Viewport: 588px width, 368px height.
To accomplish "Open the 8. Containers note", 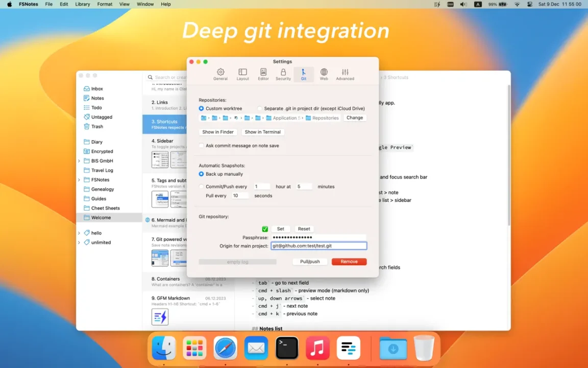I will pyautogui.click(x=189, y=282).
